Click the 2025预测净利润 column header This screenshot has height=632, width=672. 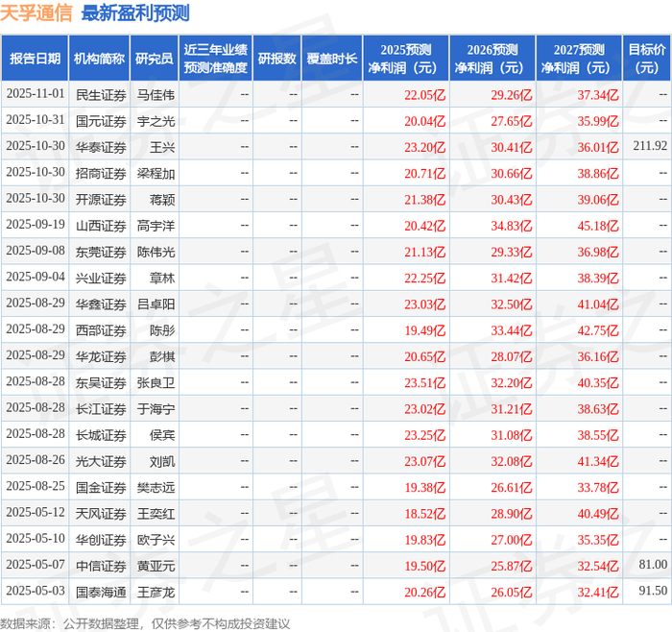click(405, 59)
